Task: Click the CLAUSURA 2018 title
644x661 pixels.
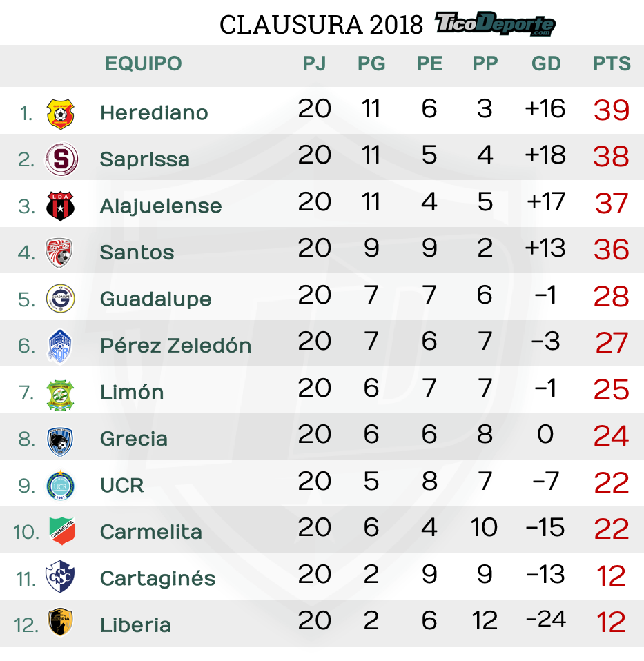Action: tap(321, 25)
